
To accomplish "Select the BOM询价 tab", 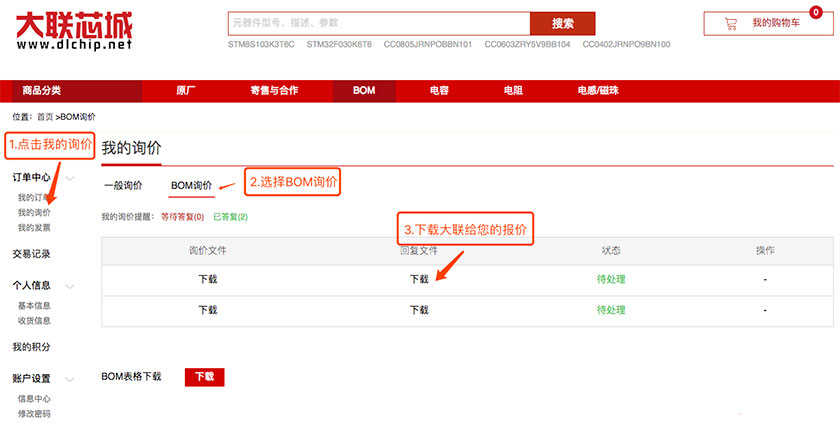I will (x=191, y=185).
